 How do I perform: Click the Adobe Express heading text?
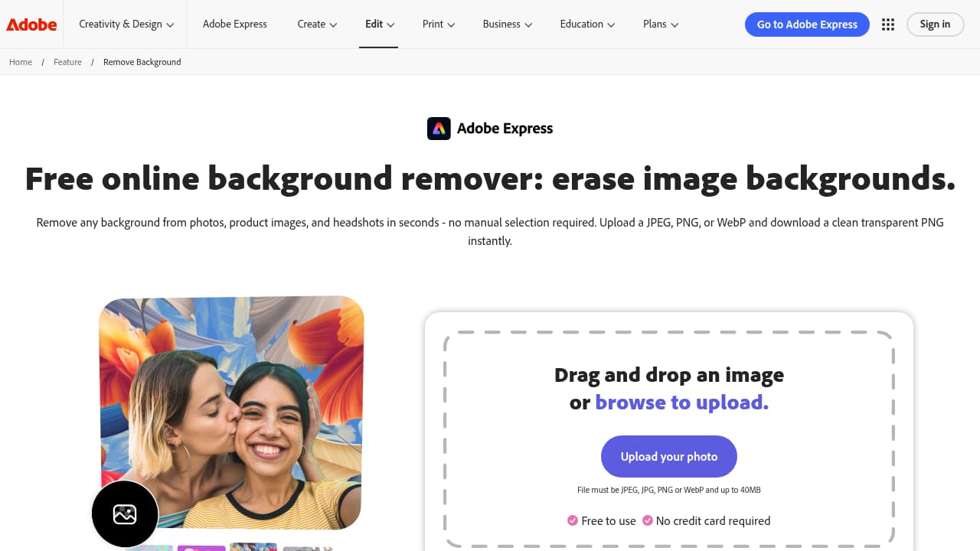(x=505, y=129)
